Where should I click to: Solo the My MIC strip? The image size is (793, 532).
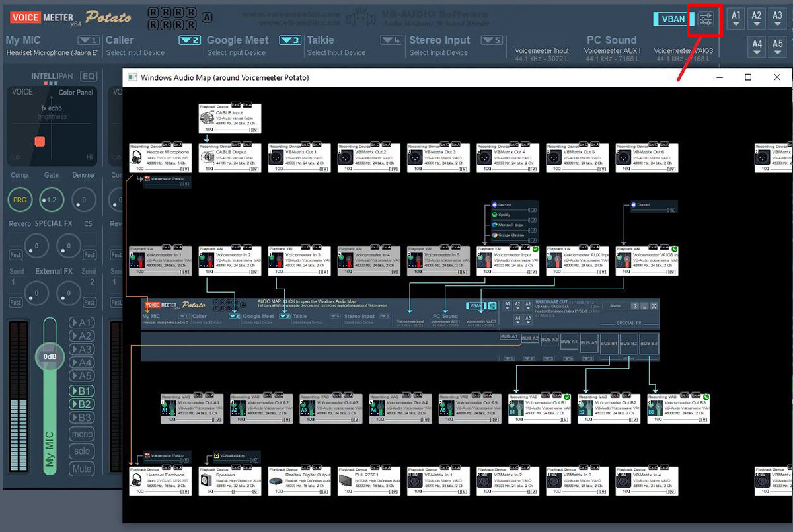tap(81, 451)
